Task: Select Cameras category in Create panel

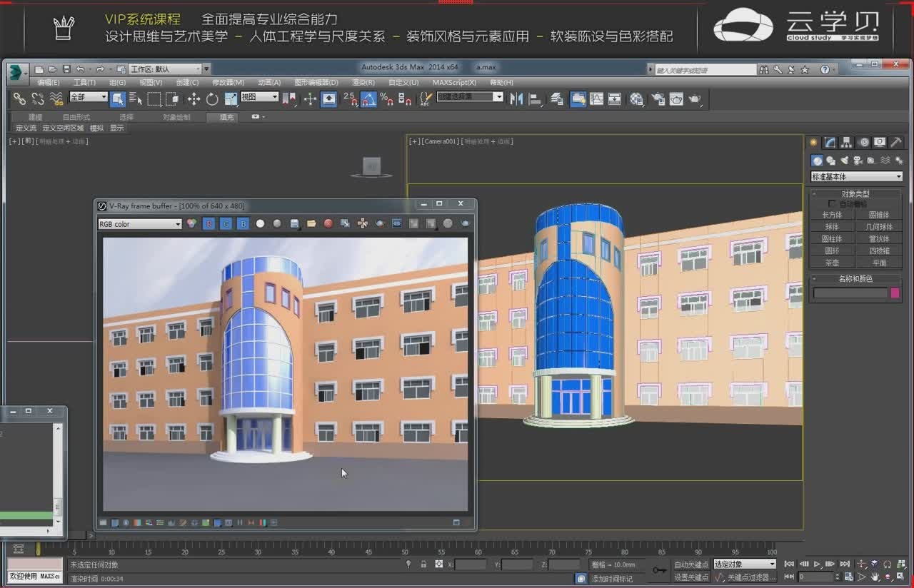Action: pos(858,161)
